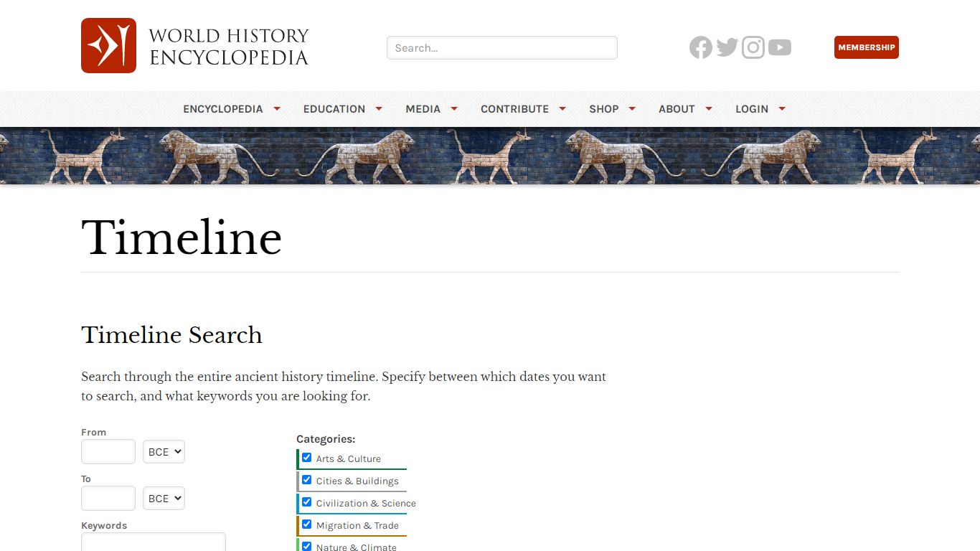Click the To year input field
The image size is (980, 551).
tap(108, 499)
